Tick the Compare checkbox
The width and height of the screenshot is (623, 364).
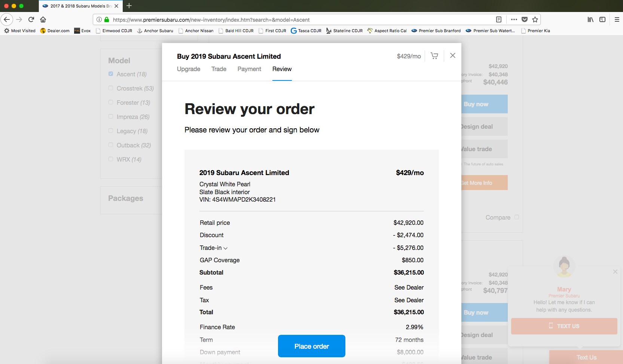point(517,217)
